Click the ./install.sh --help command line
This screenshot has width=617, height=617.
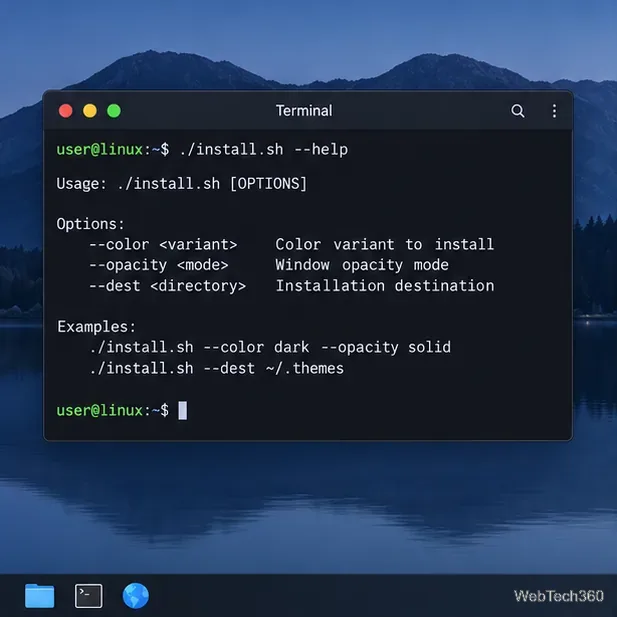click(x=202, y=150)
